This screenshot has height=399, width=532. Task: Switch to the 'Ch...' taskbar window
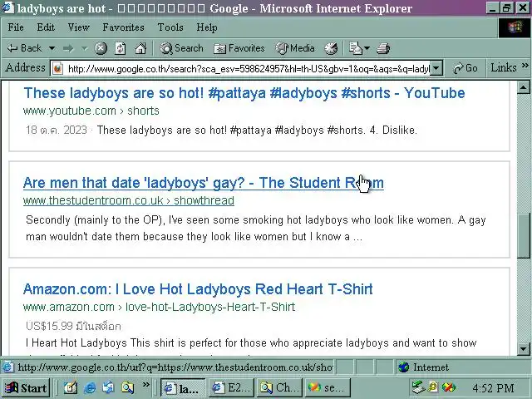[x=279, y=388]
